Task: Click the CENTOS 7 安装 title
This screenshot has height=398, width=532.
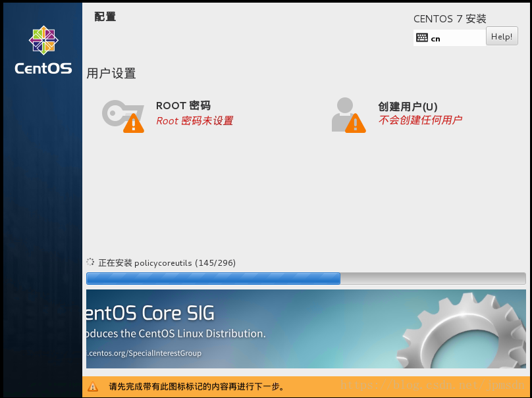Action: pos(450,18)
